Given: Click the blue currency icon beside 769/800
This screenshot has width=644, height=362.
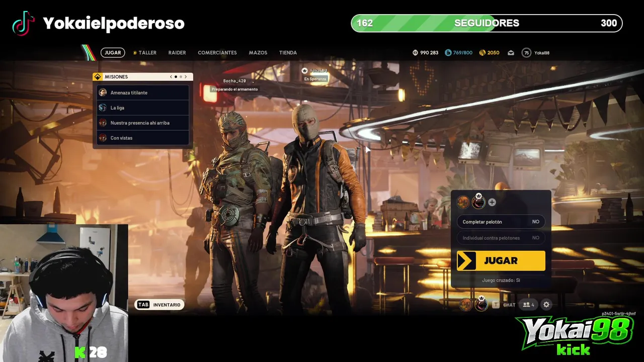Looking at the screenshot, I should point(448,52).
